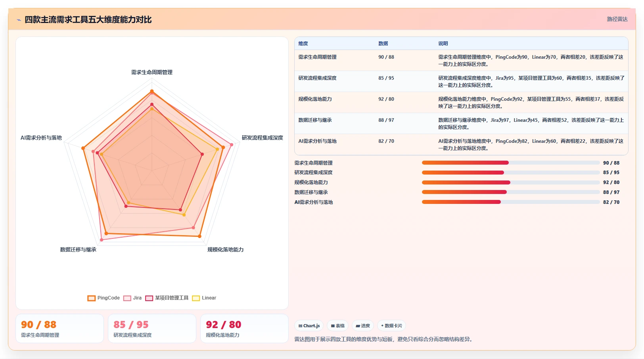Click the 路径雷达 label in header
Screen dimensions: 644x359
[617, 19]
